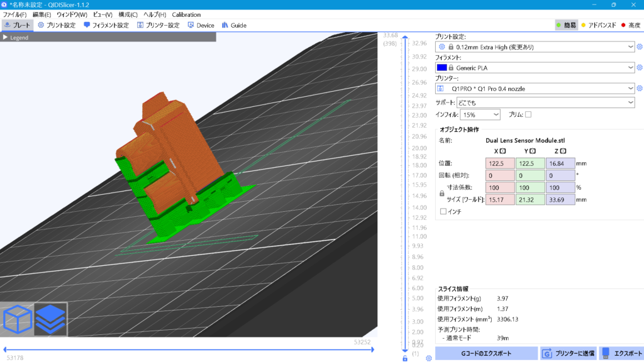
Task: Click gear icon next to print settings dropdown
Action: pyautogui.click(x=640, y=47)
